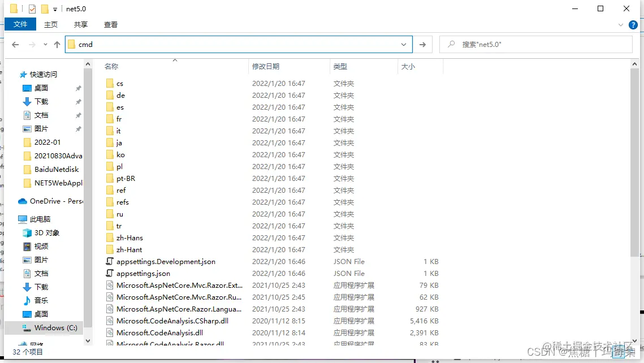
Task: Select the ja folder
Action: pos(119,142)
